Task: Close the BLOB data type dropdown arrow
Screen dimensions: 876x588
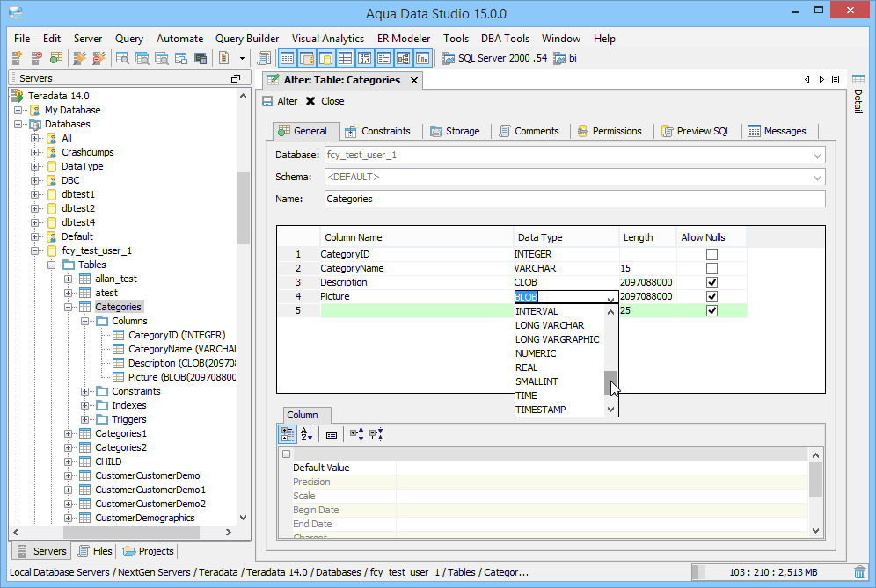Action: click(610, 298)
